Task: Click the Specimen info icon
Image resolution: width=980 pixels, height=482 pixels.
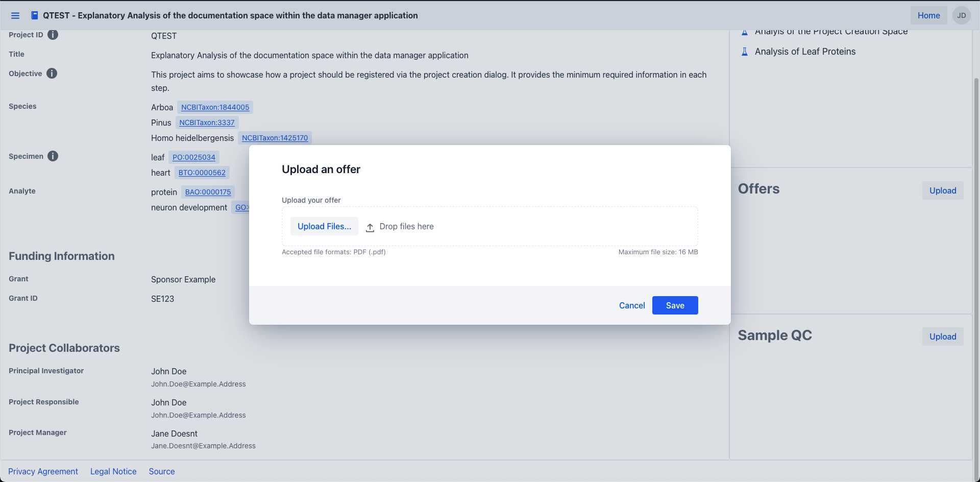Action: (x=53, y=156)
